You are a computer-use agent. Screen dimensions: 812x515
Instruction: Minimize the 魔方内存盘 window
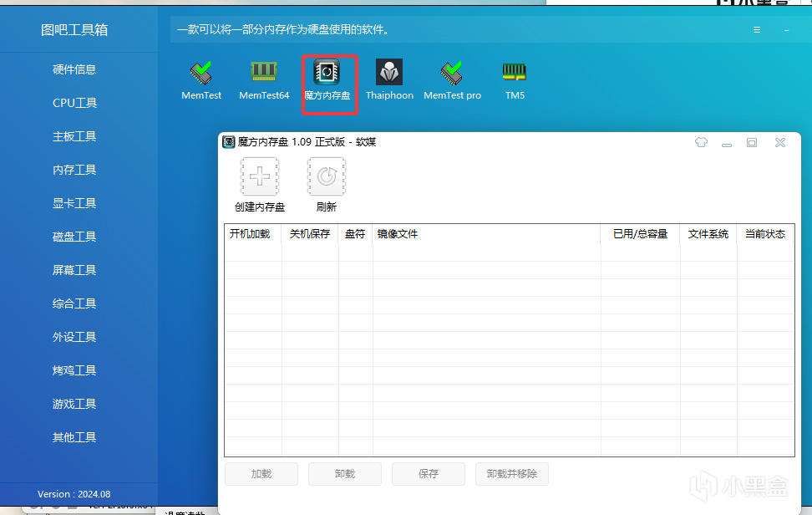(727, 145)
